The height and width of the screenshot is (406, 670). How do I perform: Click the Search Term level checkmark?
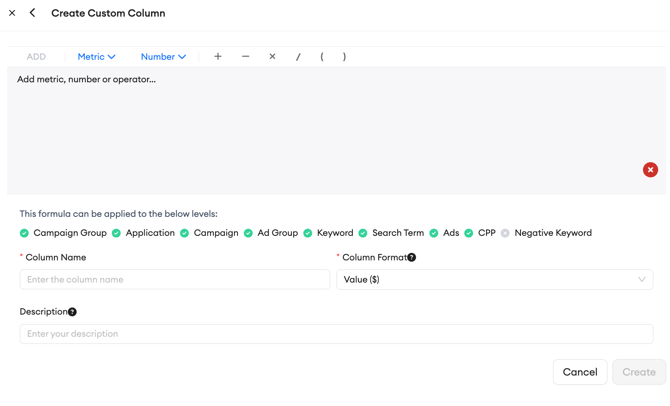pos(363,233)
